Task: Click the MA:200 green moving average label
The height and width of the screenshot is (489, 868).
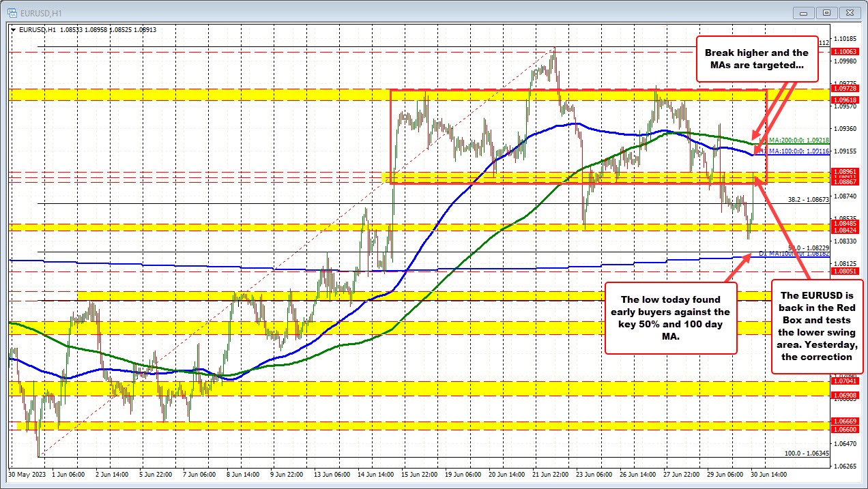Action: point(800,140)
